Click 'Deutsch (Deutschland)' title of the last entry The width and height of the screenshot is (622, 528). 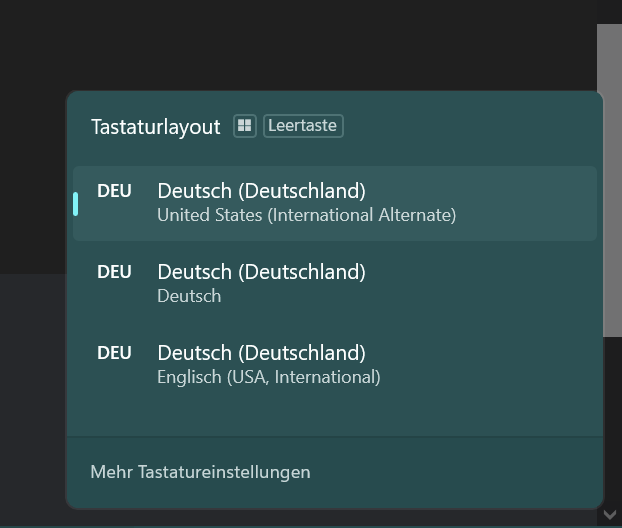(x=261, y=353)
